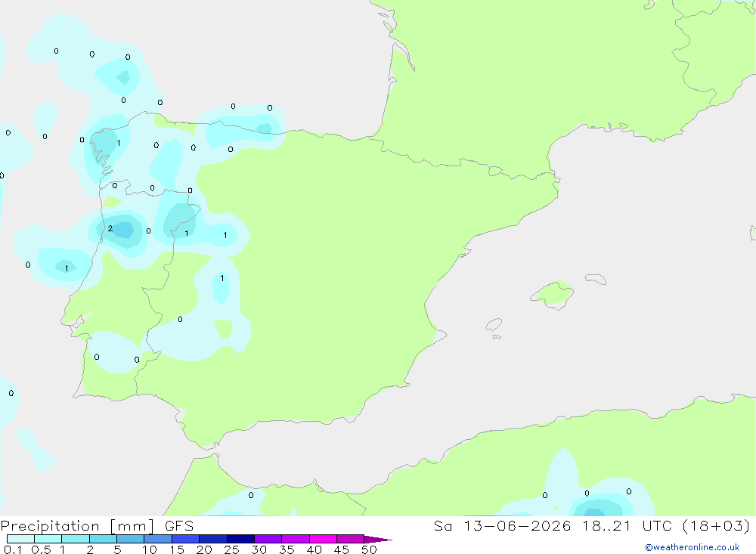
Task: Select the lightest 0.1–0.5 mm legend swatch
Action: [20, 539]
